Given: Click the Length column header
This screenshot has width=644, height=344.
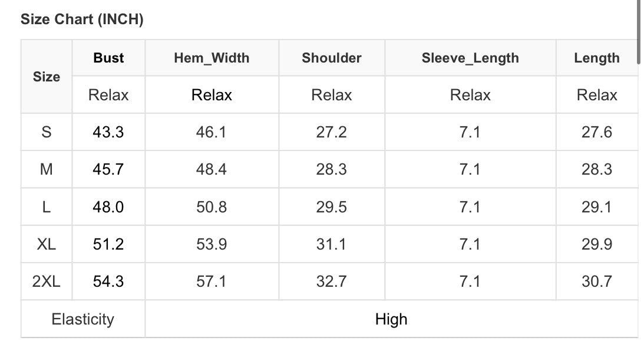Looking at the screenshot, I should (596, 58).
